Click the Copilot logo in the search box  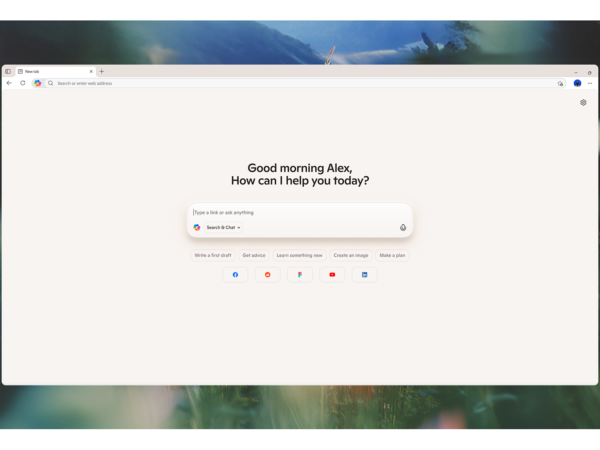click(x=197, y=227)
